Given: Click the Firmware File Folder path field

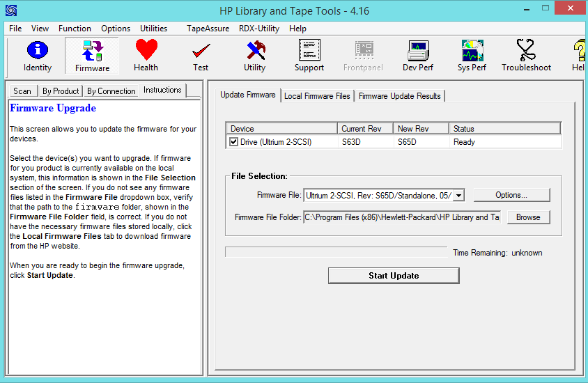Looking at the screenshot, I should pyautogui.click(x=401, y=217).
